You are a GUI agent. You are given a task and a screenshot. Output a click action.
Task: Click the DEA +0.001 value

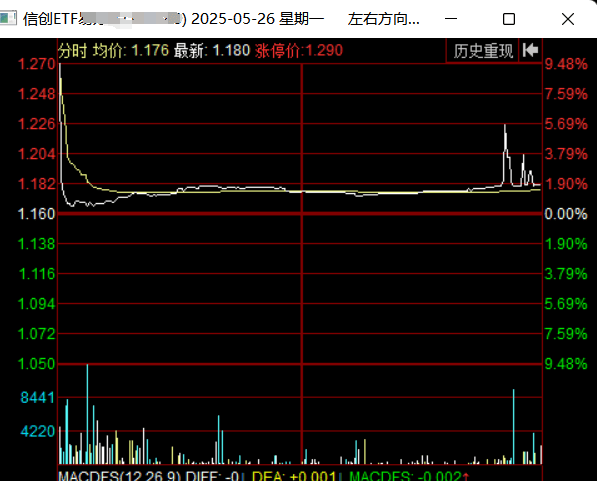[x=295, y=476]
